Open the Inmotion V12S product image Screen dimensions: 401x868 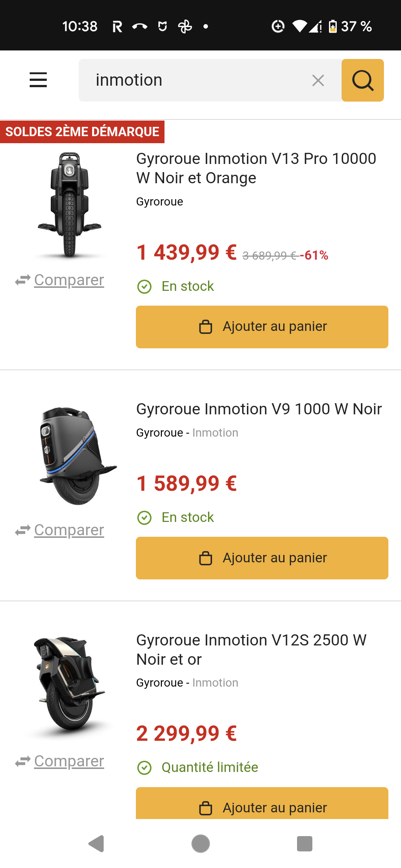click(x=69, y=687)
